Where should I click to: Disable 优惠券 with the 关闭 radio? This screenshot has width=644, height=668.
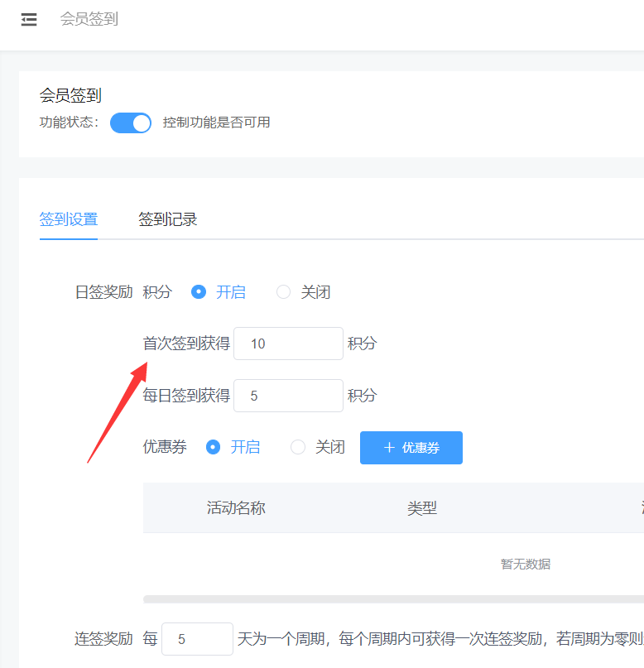298,447
